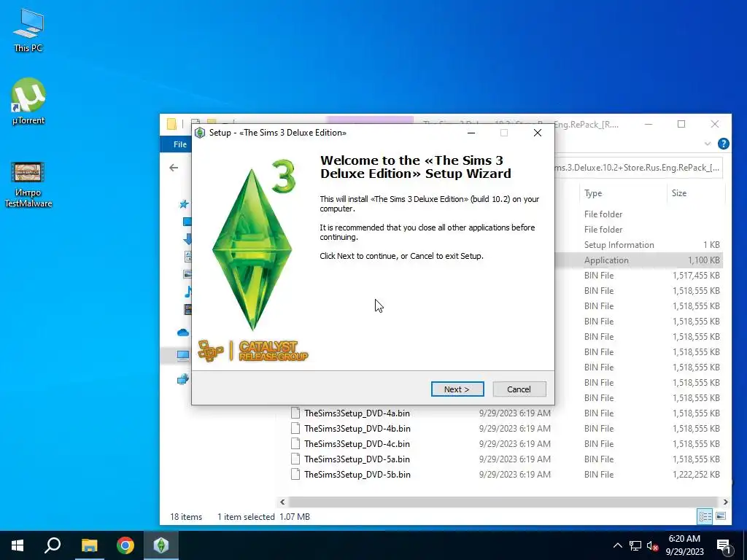747x560 pixels.
Task: Click the 1,517,455 KB size cell
Action: pyautogui.click(x=696, y=275)
